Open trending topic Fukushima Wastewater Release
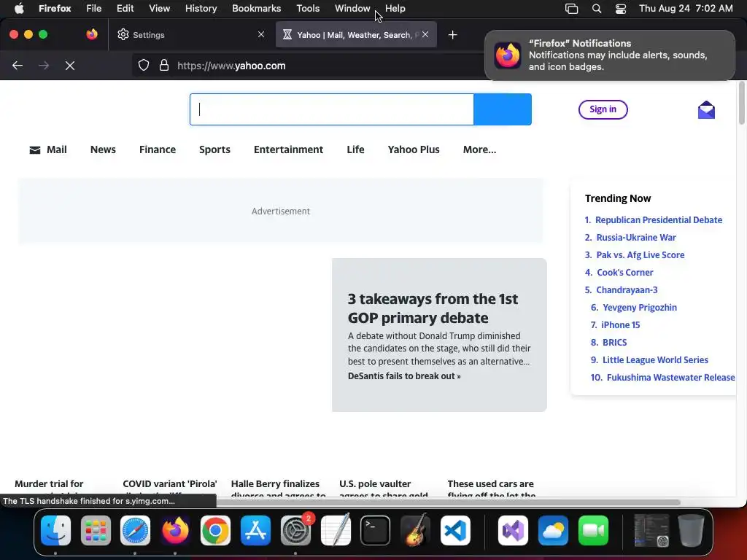Image resolution: width=747 pixels, height=560 pixels. point(671,378)
